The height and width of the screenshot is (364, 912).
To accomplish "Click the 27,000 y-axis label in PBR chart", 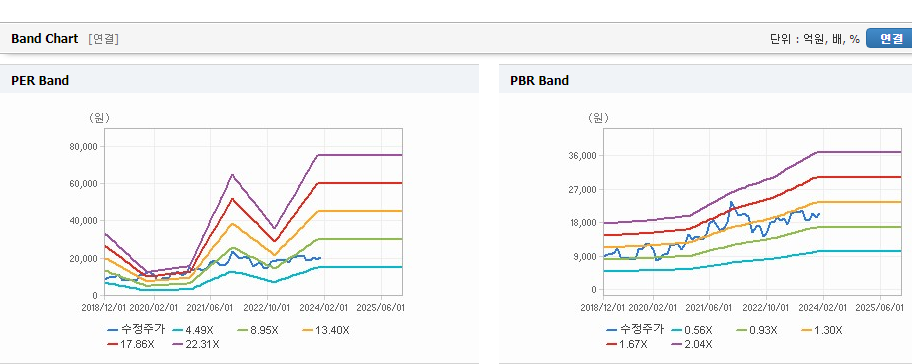I will click(584, 190).
